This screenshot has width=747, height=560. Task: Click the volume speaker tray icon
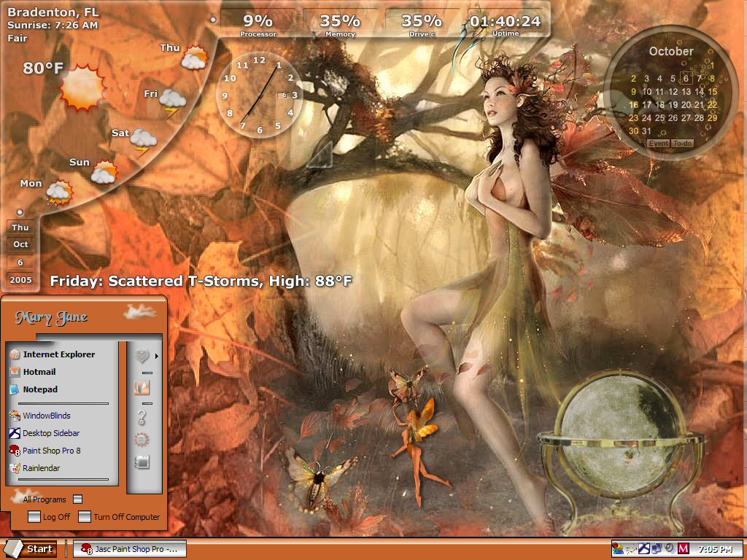coord(670,549)
